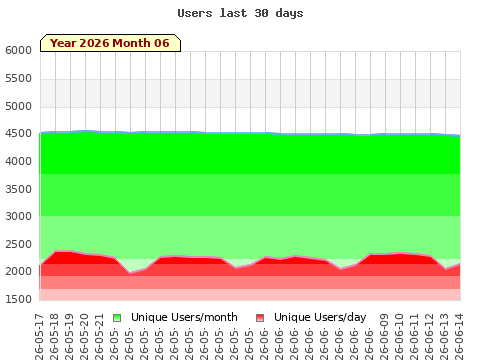Click the 26-06-13 date axis label
Image resolution: width=480 pixels, height=360 pixels.
click(x=444, y=337)
